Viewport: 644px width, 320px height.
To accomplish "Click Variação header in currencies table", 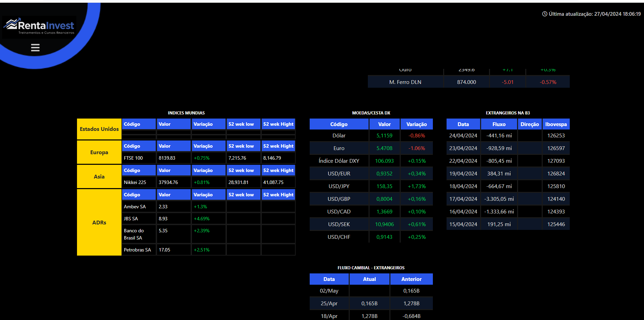I will point(416,124).
